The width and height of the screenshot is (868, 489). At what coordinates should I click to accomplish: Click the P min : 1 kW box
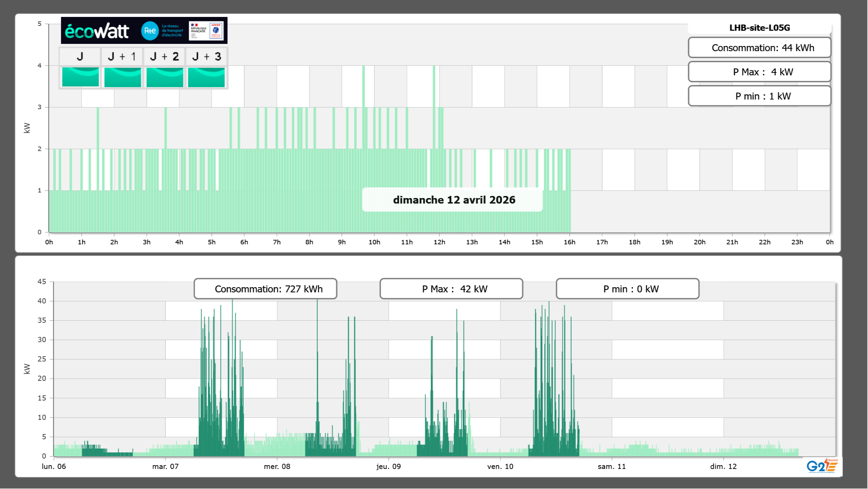(x=759, y=96)
